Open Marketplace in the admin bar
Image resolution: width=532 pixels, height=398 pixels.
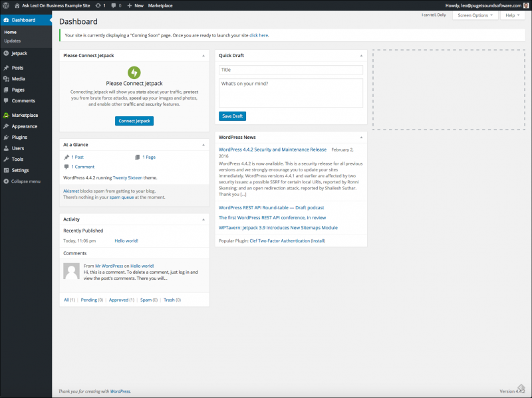point(160,5)
